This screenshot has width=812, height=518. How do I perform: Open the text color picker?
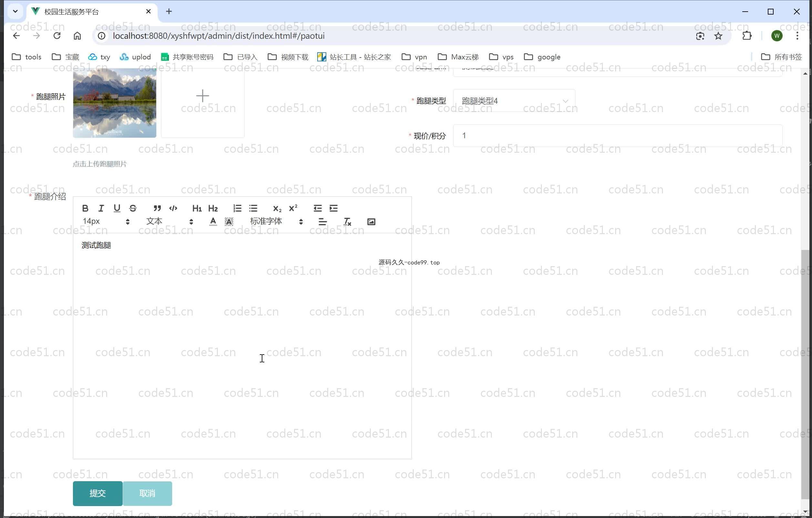[x=213, y=222]
